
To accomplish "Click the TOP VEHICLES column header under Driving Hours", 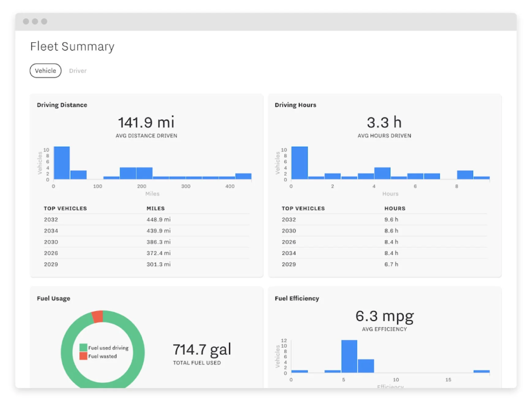I will [302, 208].
